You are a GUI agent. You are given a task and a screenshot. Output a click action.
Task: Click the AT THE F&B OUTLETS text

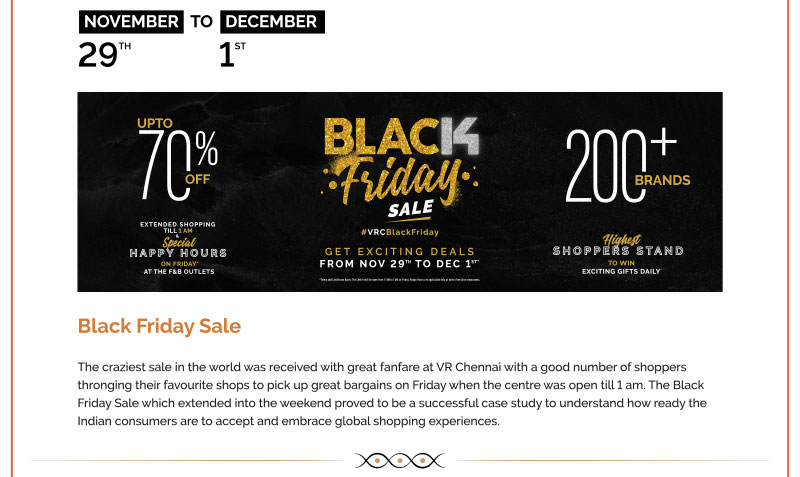(178, 271)
